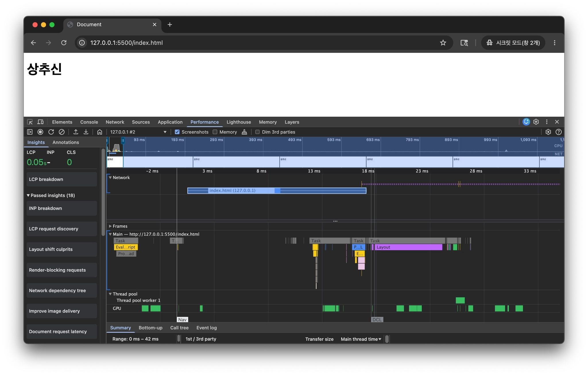Image resolution: width=588 pixels, height=375 pixels.
Task: Open a new browser tab
Action: (170, 25)
